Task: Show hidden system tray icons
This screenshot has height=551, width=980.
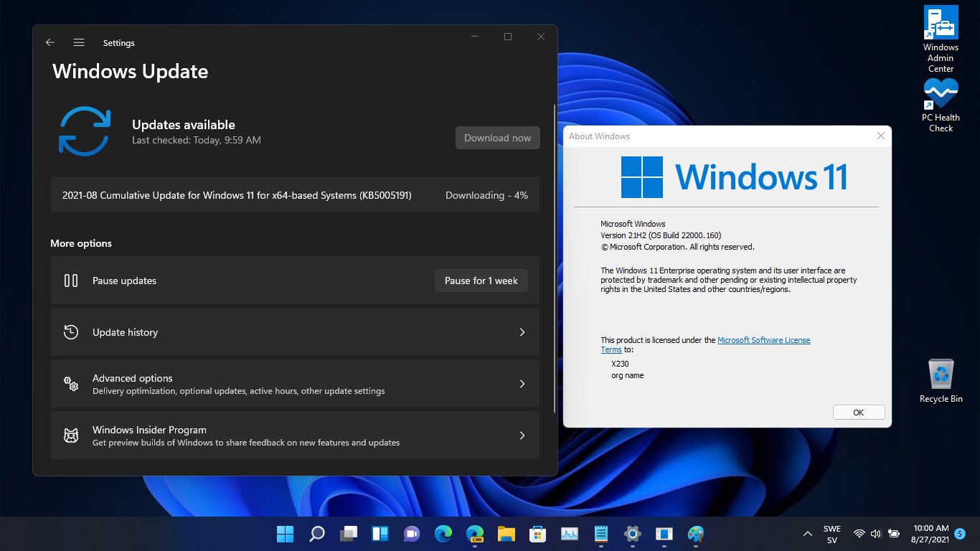Action: point(807,534)
